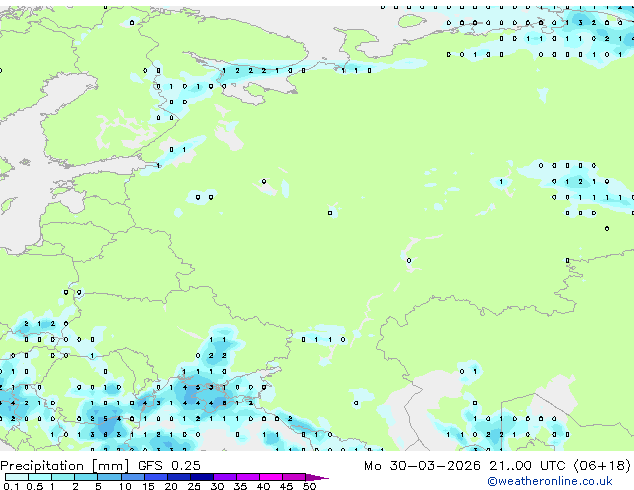This screenshot has height=490, width=634.
Task: Click the 0.1–0.5 mm legend swatch
Action: (17, 477)
